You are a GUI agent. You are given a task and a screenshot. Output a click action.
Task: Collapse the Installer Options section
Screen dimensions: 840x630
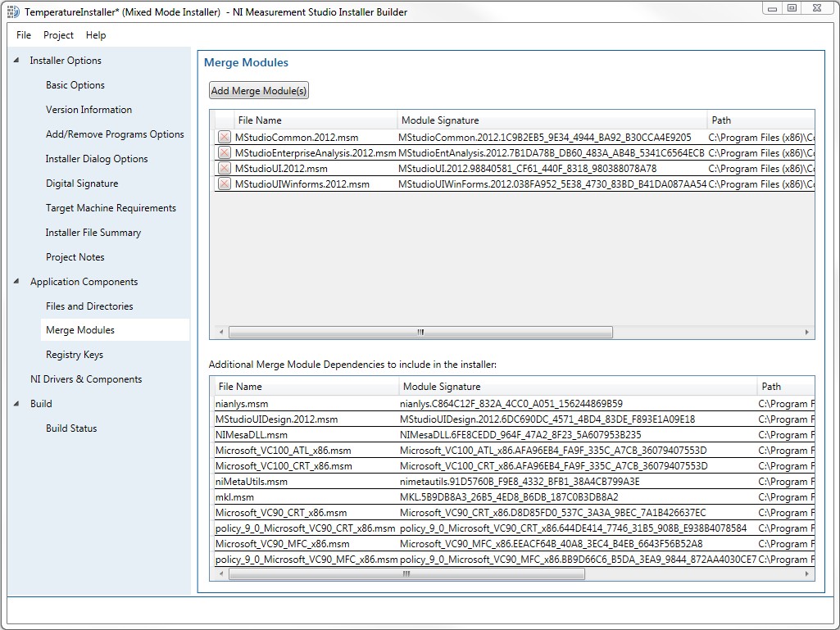pyautogui.click(x=16, y=60)
